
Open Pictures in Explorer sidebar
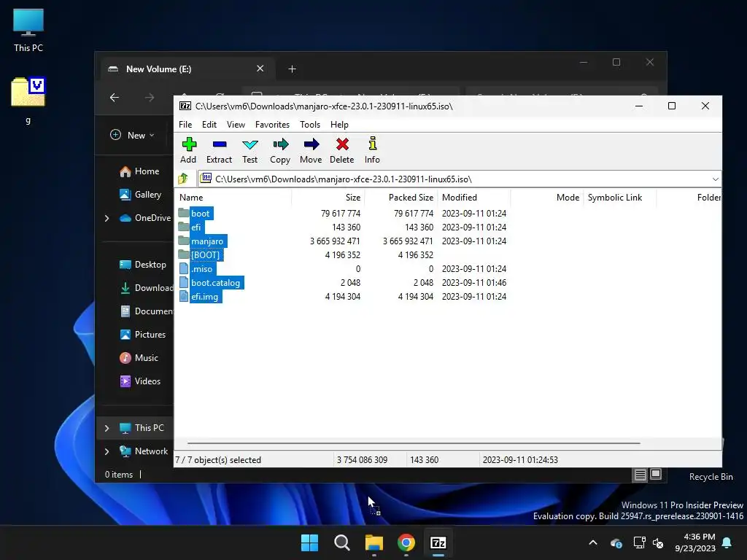[143, 335]
